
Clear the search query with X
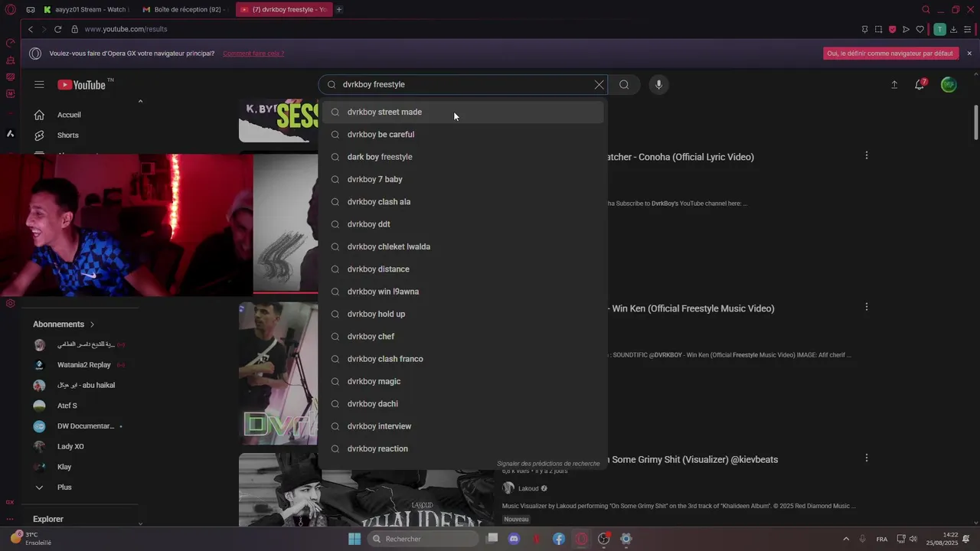(x=599, y=84)
